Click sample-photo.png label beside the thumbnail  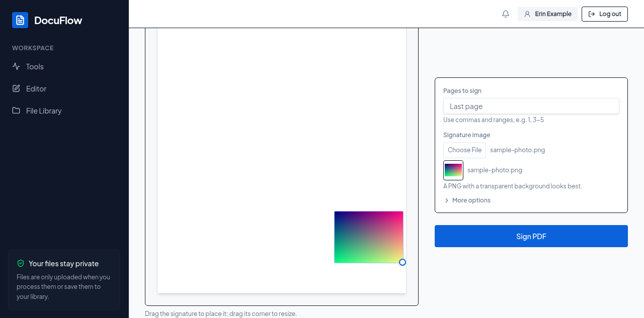(x=495, y=170)
